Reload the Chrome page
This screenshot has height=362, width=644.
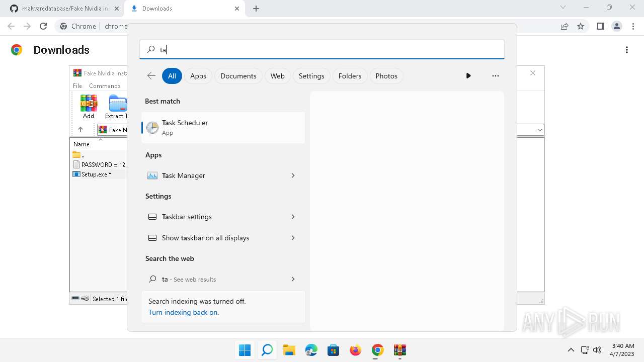43,26
